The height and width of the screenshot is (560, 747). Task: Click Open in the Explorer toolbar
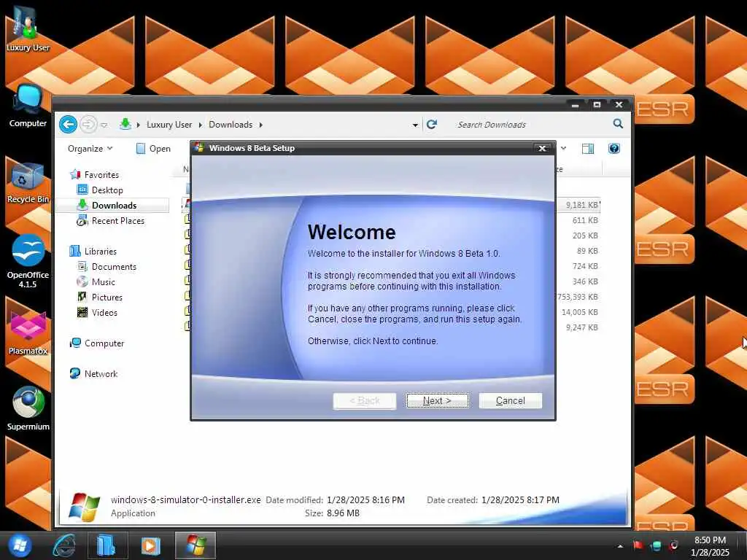click(153, 149)
